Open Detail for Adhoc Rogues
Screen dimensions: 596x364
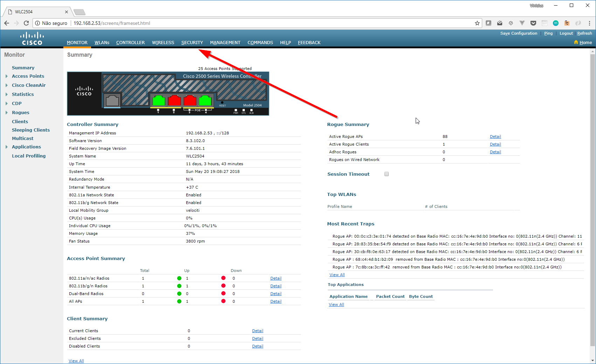pyautogui.click(x=495, y=152)
